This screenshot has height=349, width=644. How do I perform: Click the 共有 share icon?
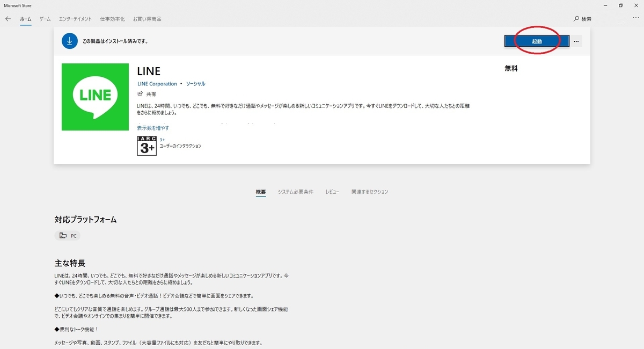coord(147,94)
